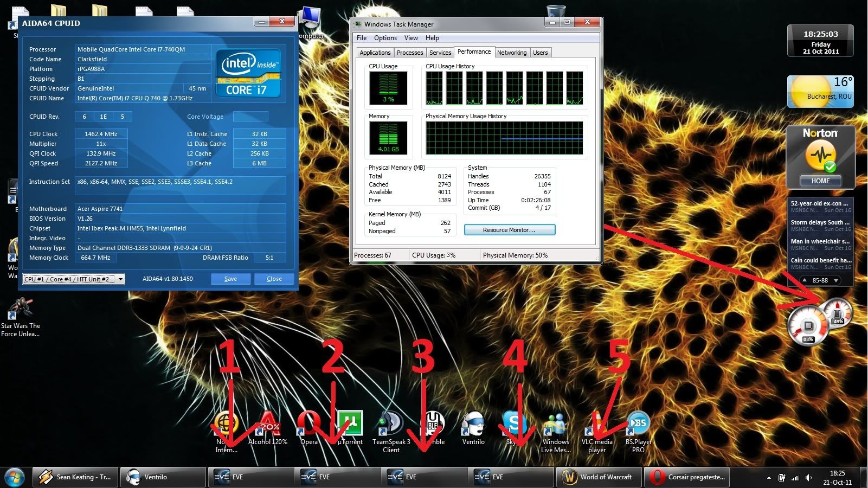Click the CPU meter gadget dial

(808, 325)
